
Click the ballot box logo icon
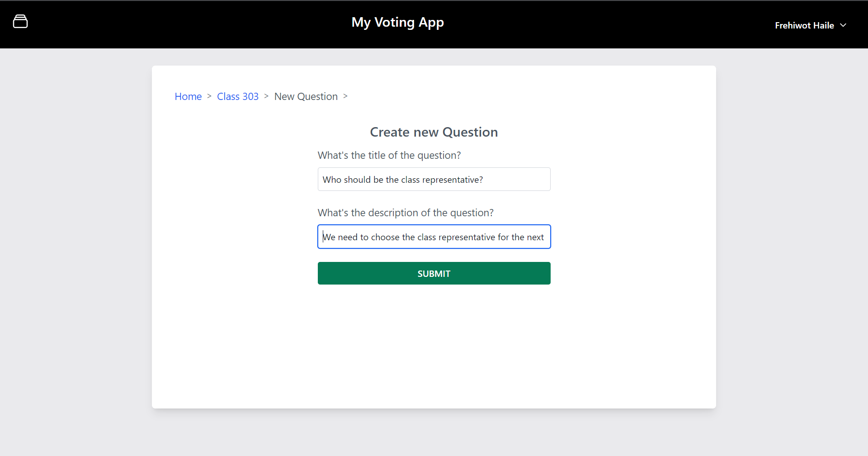pyautogui.click(x=20, y=21)
